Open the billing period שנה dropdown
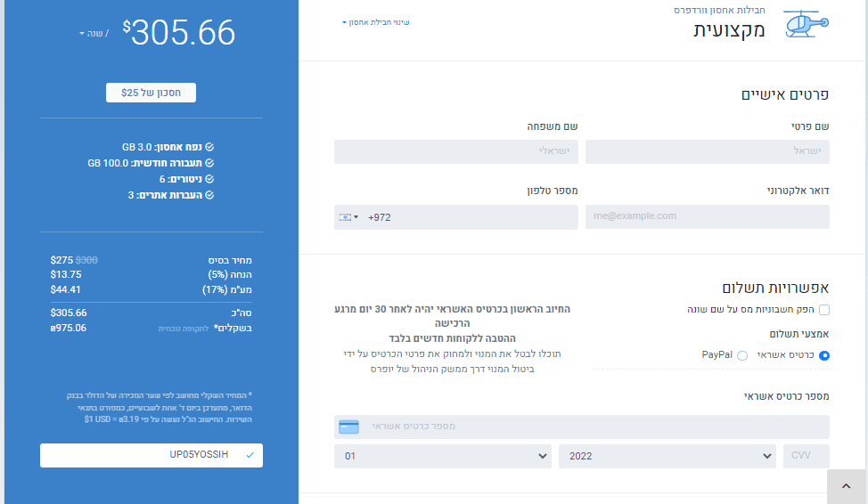This screenshot has width=868, height=504. coord(94,34)
